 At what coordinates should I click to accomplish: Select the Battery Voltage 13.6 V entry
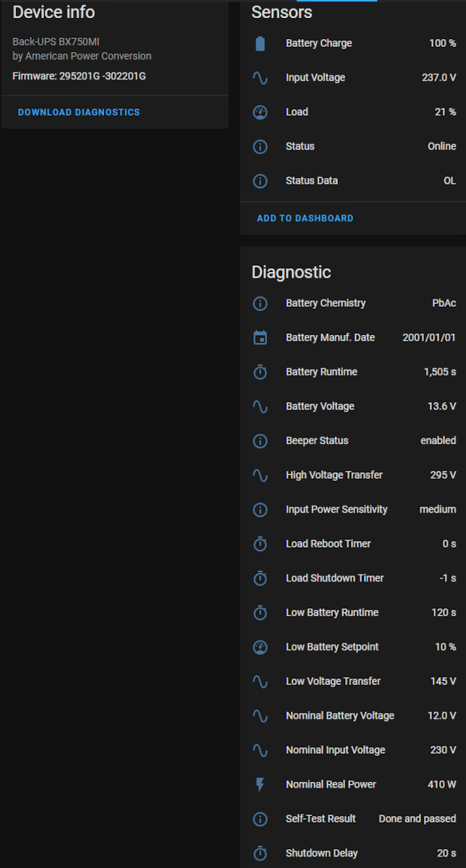pos(355,407)
